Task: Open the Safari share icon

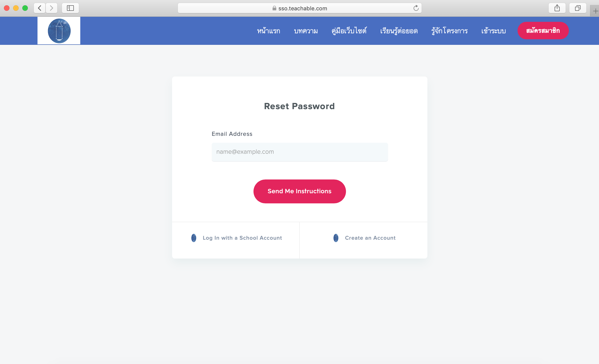Action: pyautogui.click(x=557, y=8)
